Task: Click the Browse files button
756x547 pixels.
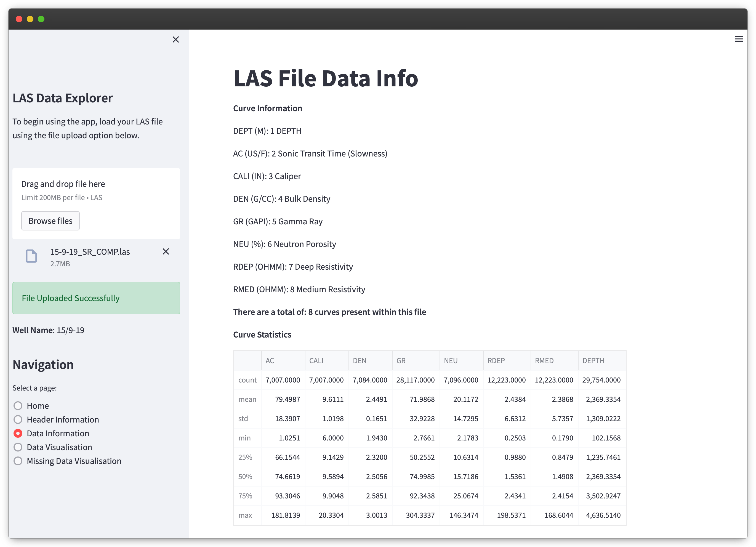Action: (x=50, y=221)
